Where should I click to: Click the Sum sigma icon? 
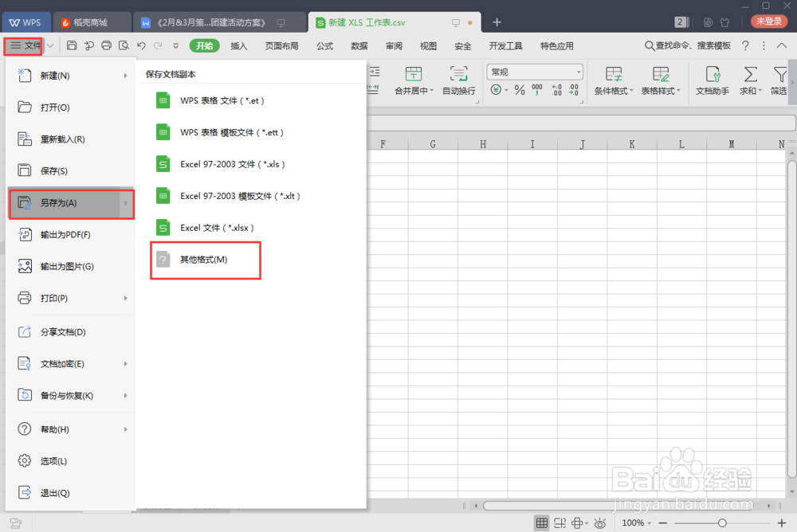coord(750,75)
